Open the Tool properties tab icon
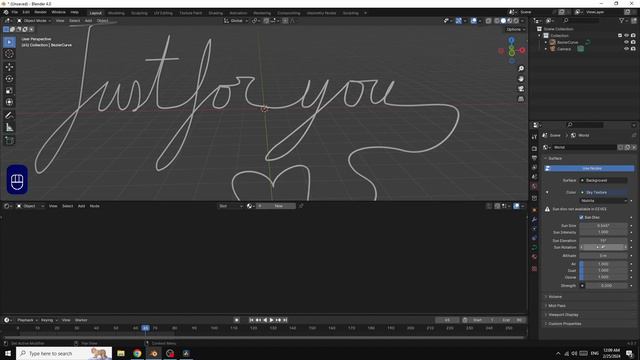This screenshot has height=360, width=640. 534,137
